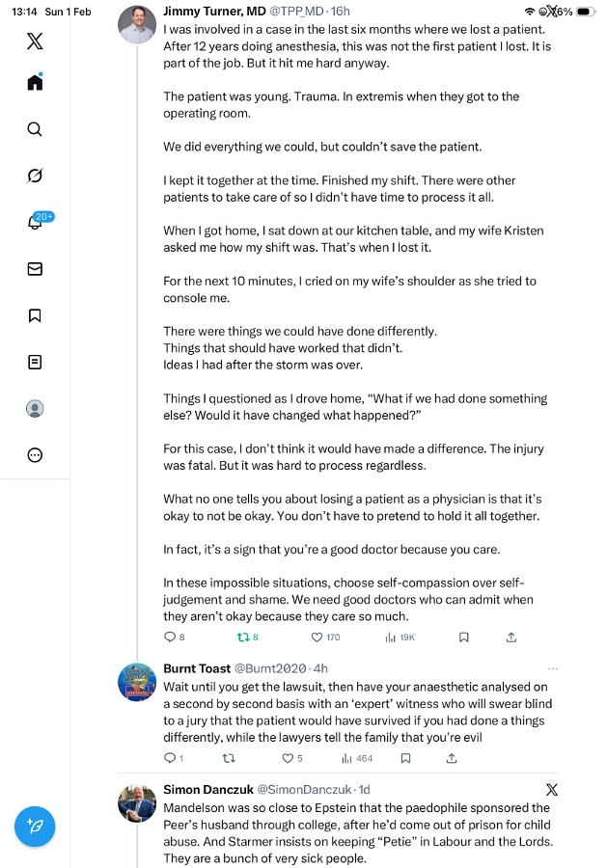Expand the More options circle menu
Image resolution: width=607 pixels, height=868 pixels.
pyautogui.click(x=35, y=455)
